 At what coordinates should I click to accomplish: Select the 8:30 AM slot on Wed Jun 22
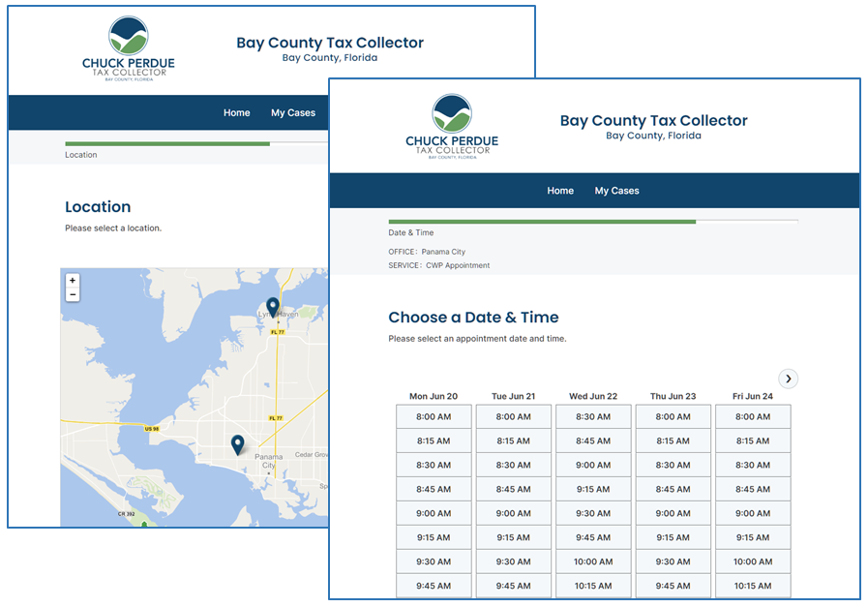tap(593, 416)
